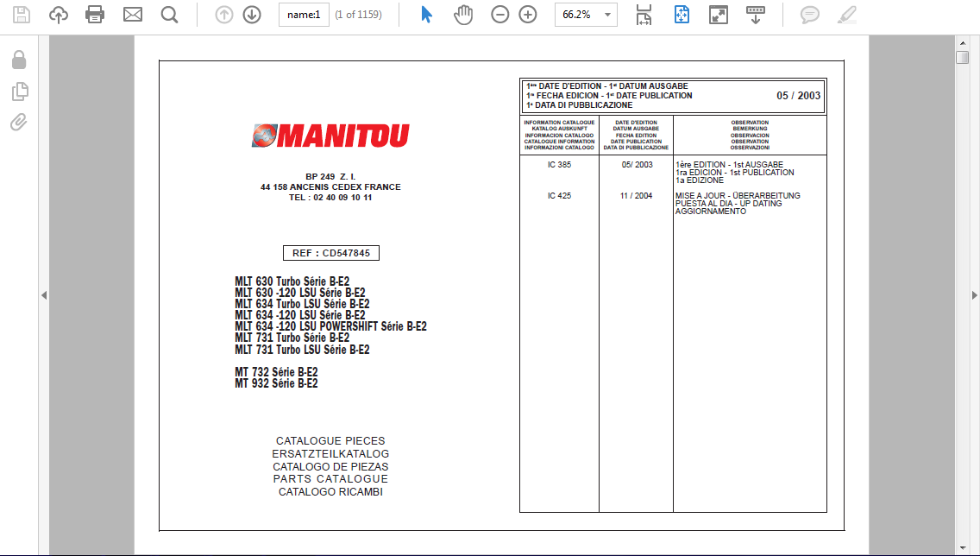Open security lock panel
The height and width of the screenshot is (556, 980).
coord(19,60)
